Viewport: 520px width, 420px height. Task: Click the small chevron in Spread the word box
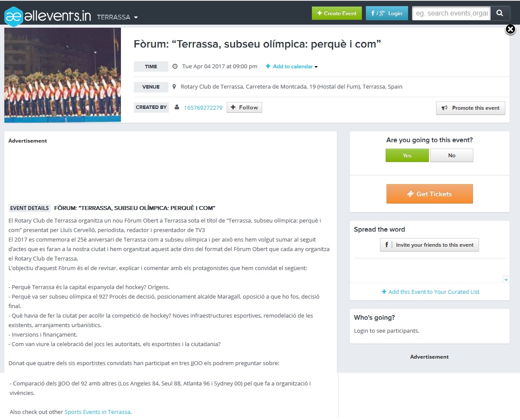(506, 280)
